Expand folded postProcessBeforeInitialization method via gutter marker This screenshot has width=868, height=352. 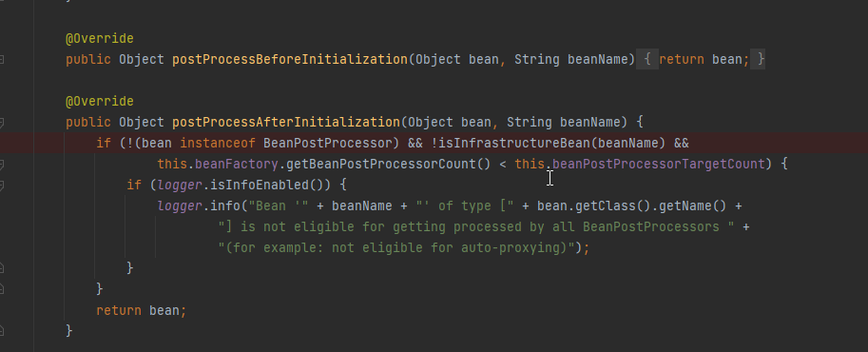tap(2, 59)
